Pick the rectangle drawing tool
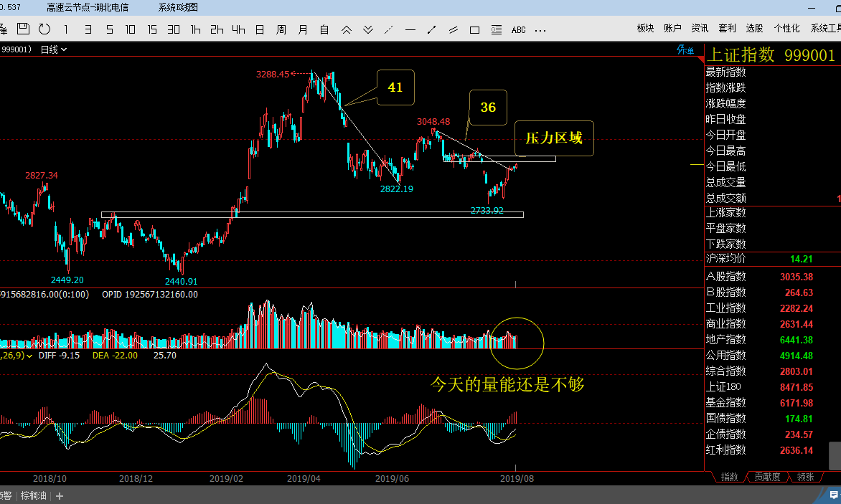Screen dimensions: 841x504 pos(474,30)
